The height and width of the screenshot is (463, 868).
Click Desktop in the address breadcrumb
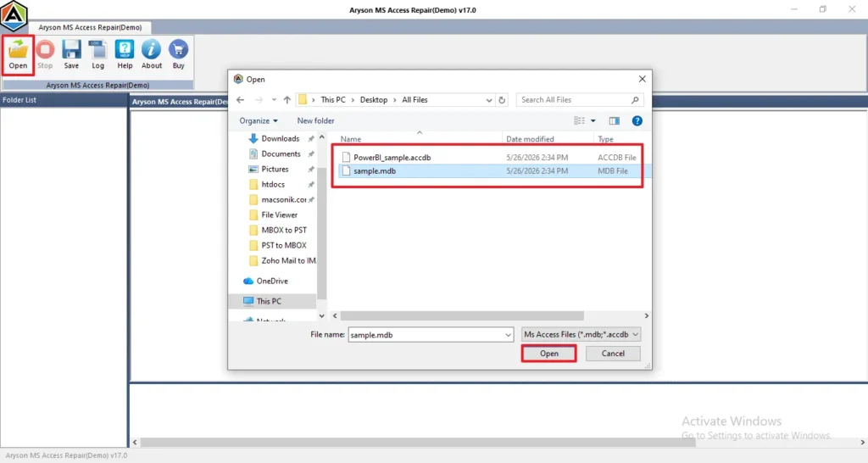coord(374,100)
